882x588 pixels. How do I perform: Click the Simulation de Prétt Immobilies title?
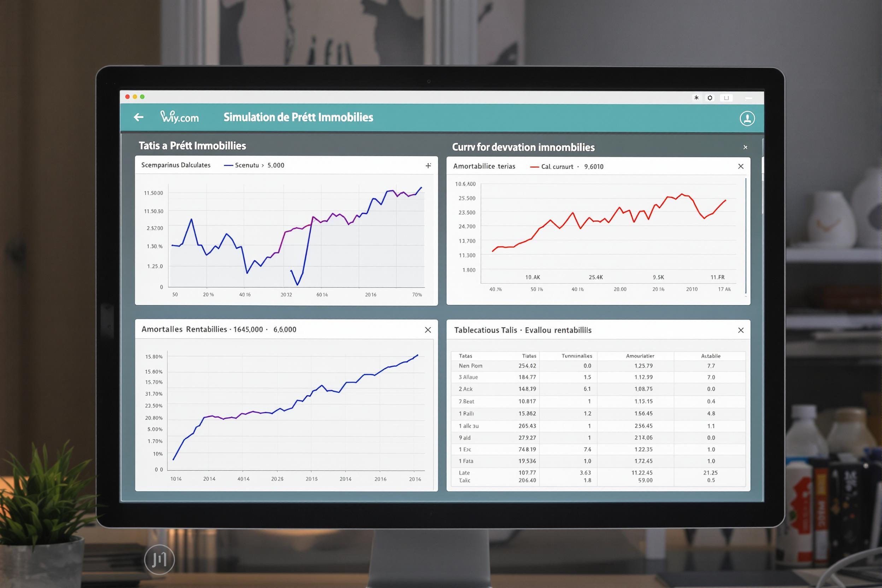(x=298, y=117)
